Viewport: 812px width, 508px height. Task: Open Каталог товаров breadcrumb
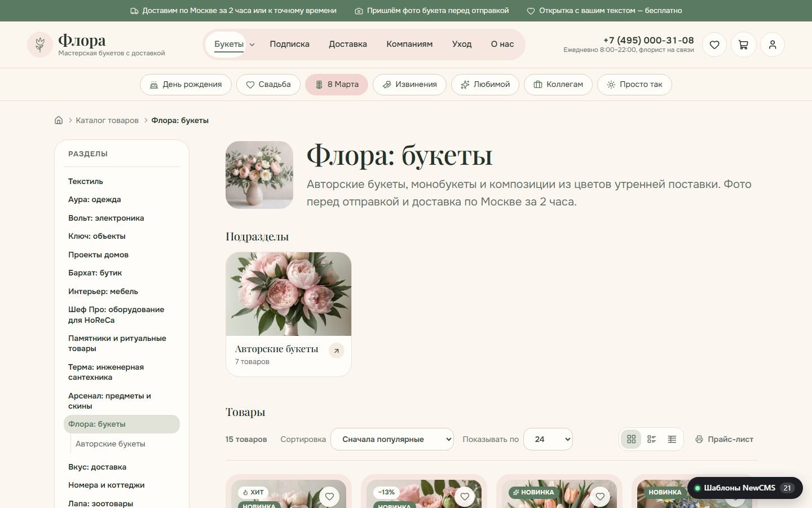pos(107,120)
